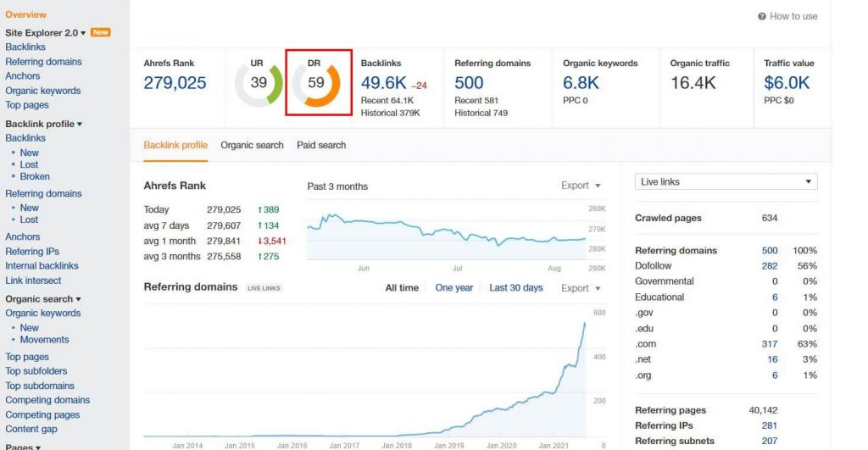This screenshot has width=868, height=450.
Task: Switch to the Paid search tab
Action: point(321,145)
